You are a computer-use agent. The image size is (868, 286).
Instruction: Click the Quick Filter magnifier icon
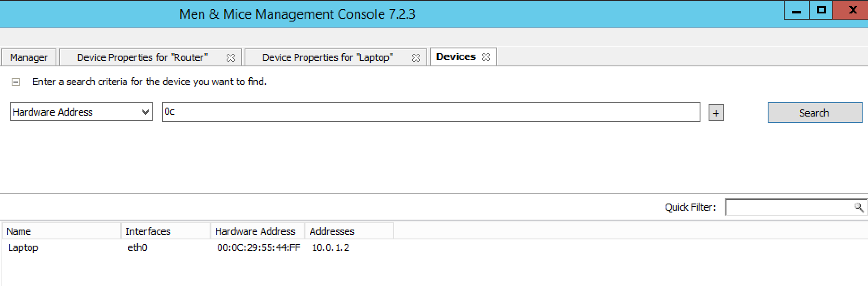point(858,207)
